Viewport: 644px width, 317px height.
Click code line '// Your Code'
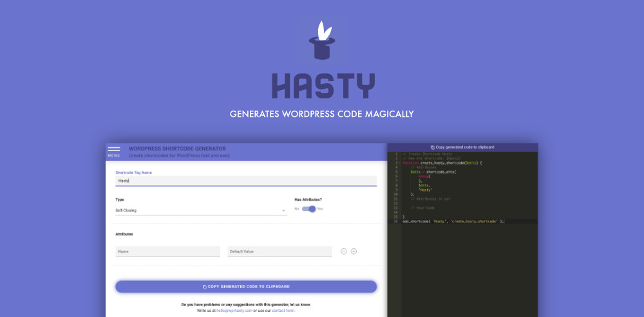(422, 208)
